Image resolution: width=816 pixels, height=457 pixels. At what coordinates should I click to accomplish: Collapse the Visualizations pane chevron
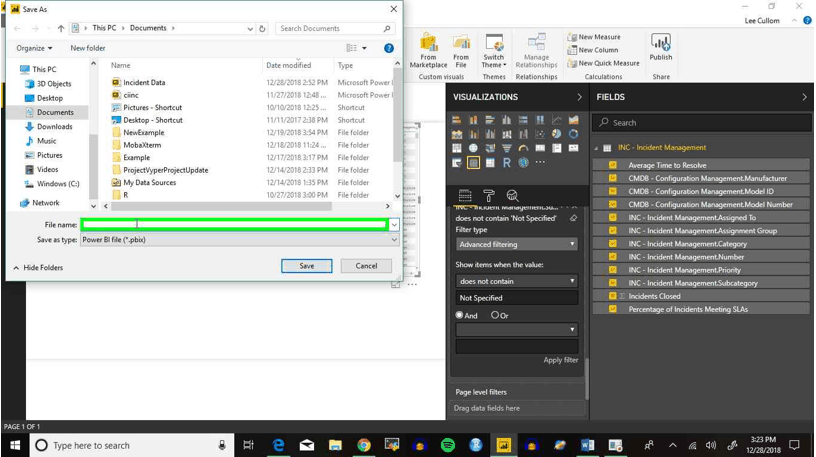point(579,97)
